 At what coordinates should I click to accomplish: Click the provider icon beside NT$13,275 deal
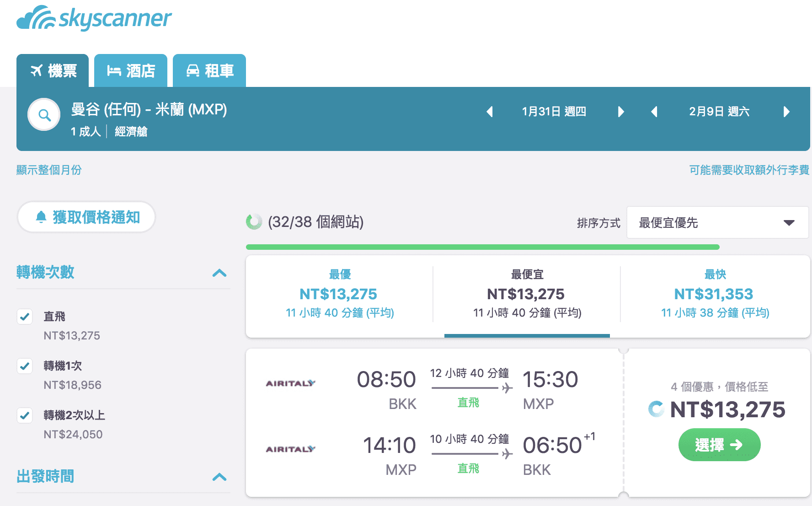(656, 410)
